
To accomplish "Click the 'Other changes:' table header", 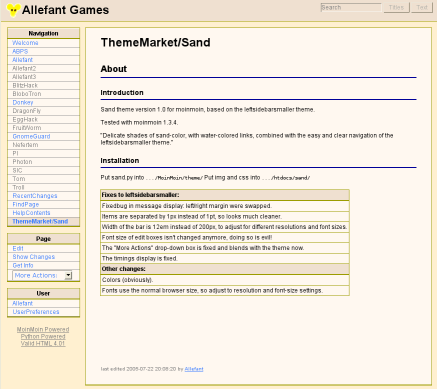I will [225, 269].
